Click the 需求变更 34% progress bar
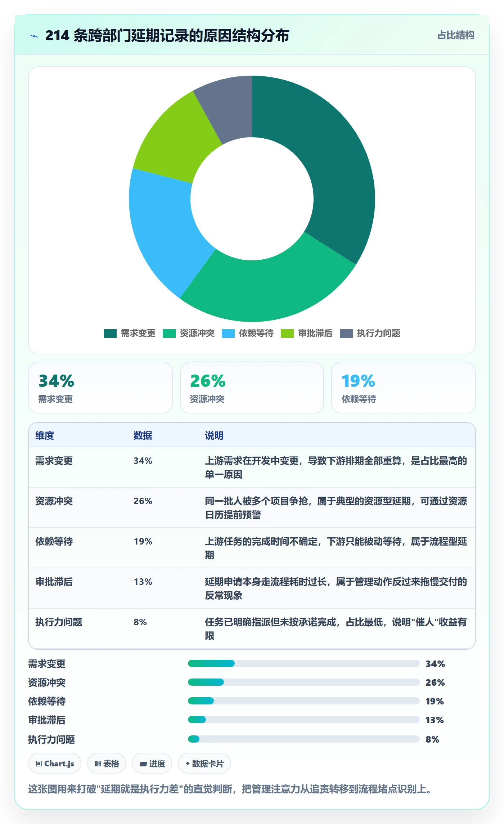 point(303,663)
